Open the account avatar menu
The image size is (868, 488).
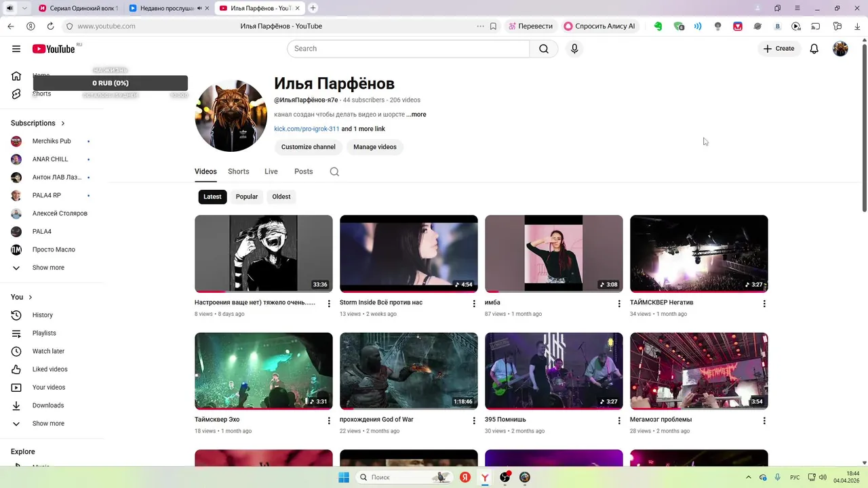pos(840,49)
